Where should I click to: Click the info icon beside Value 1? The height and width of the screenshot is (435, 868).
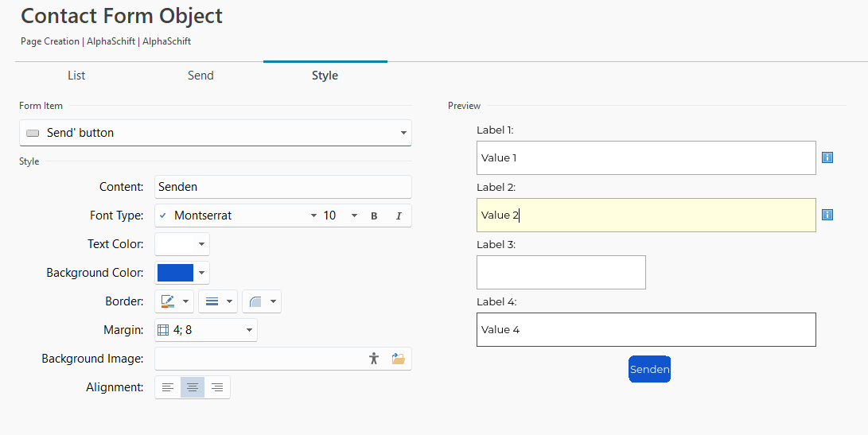(x=827, y=157)
